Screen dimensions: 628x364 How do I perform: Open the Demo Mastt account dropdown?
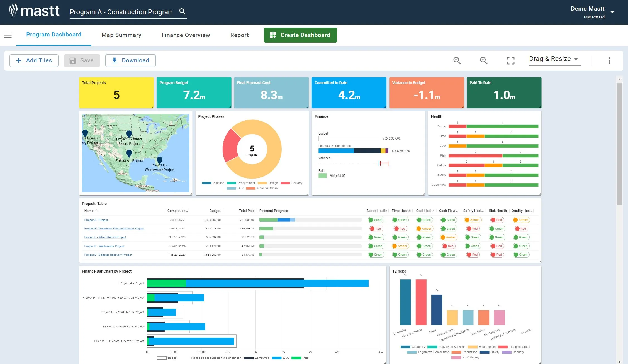pos(612,12)
